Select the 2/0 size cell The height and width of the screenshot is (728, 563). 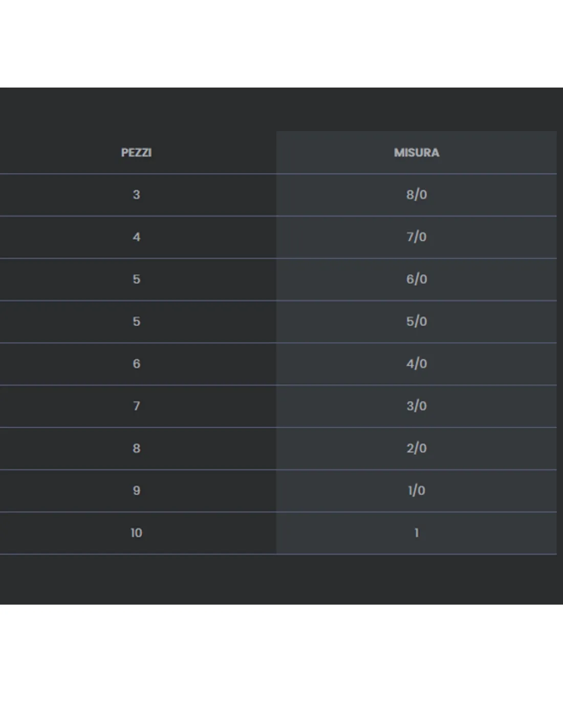click(x=417, y=448)
